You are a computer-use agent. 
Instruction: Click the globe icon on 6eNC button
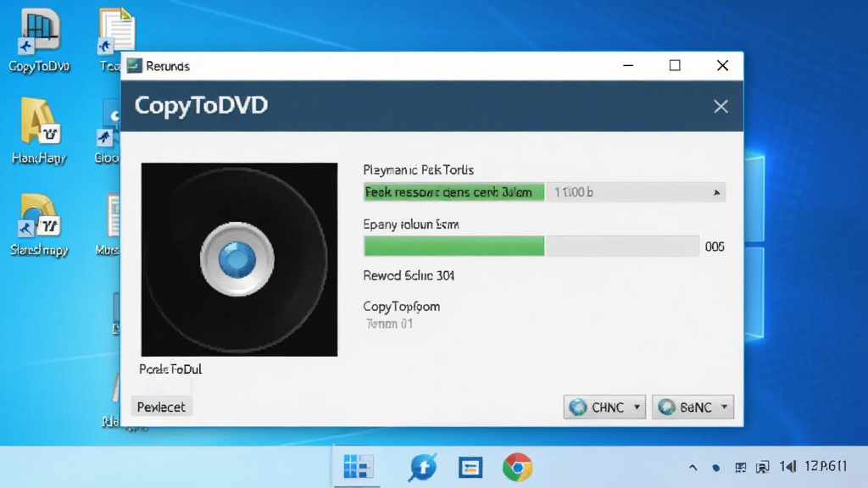666,408
